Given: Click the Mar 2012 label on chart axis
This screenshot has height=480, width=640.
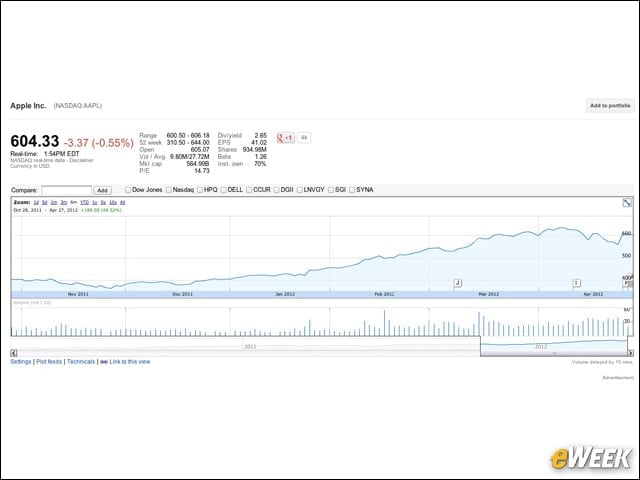Looking at the screenshot, I should [489, 294].
